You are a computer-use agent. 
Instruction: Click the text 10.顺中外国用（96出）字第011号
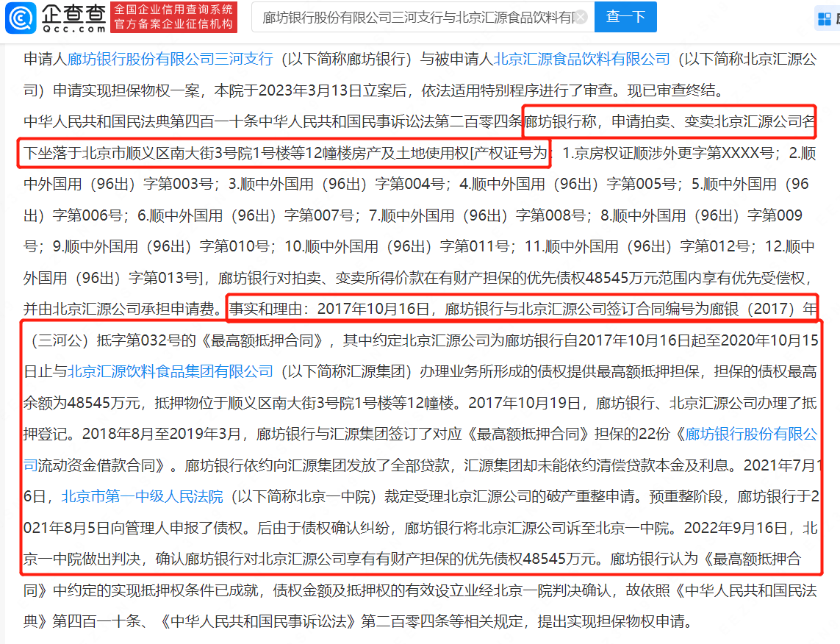point(396,246)
